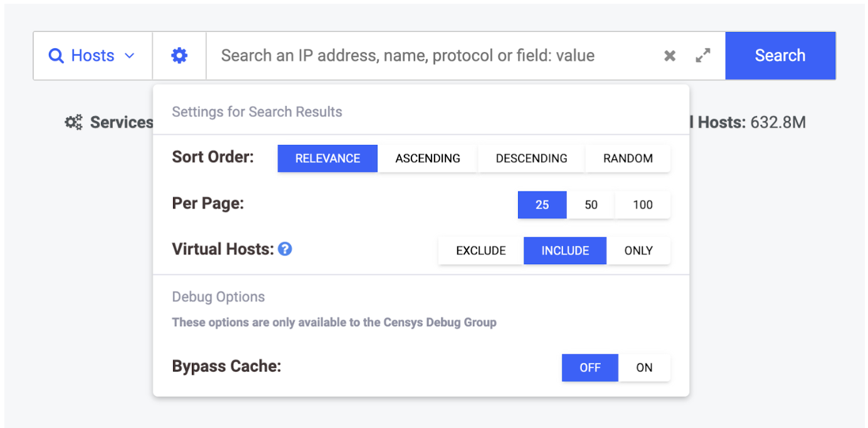The image size is (868, 428).
Task: Click the clear search X icon
Action: click(x=670, y=56)
